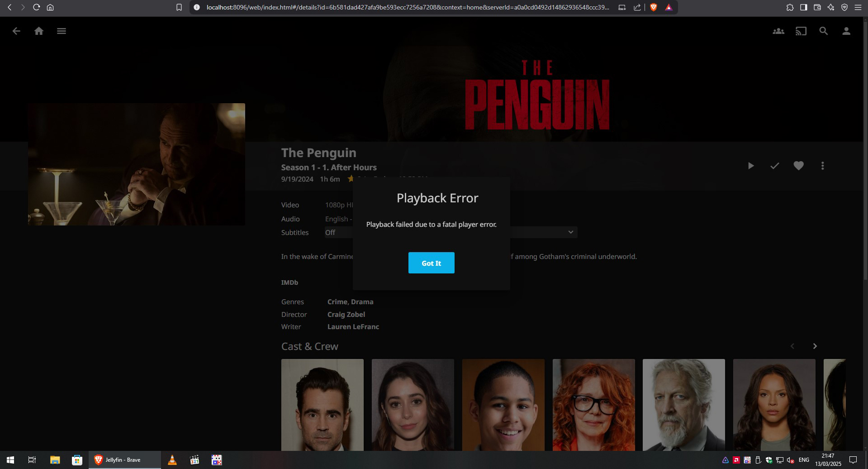The width and height of the screenshot is (868, 469).
Task: Open the Jellyfin search icon
Action: tap(823, 31)
